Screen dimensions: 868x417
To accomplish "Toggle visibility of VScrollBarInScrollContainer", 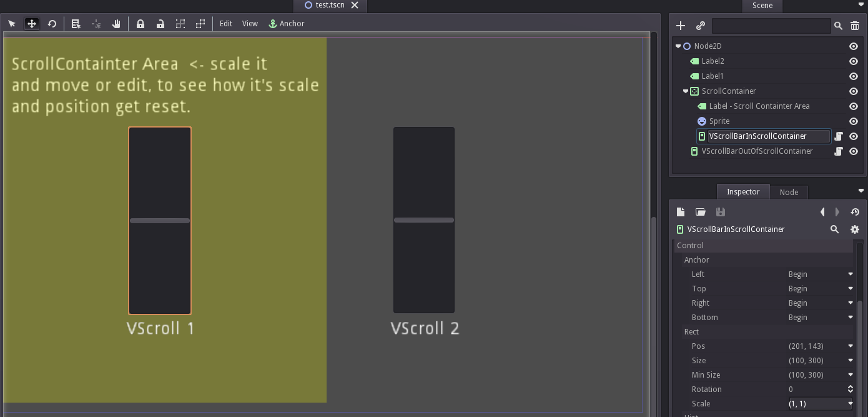I will click(x=853, y=136).
